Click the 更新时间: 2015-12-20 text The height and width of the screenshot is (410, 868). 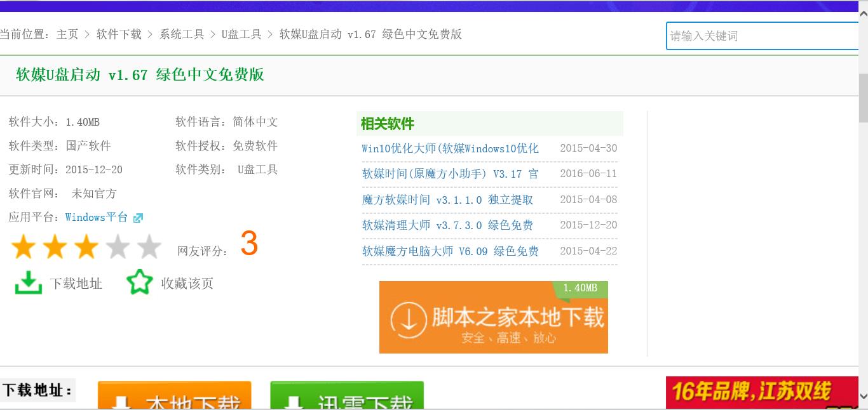pos(65,169)
